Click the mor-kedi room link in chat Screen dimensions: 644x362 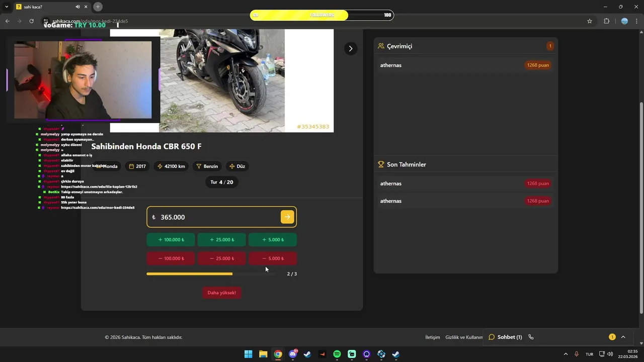pyautogui.click(x=98, y=208)
